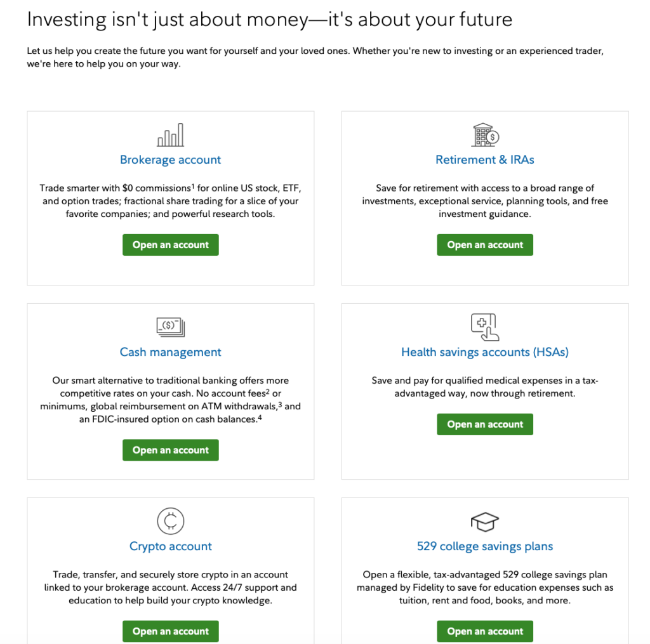
Task: Click the crypto coin icon
Action: (170, 522)
